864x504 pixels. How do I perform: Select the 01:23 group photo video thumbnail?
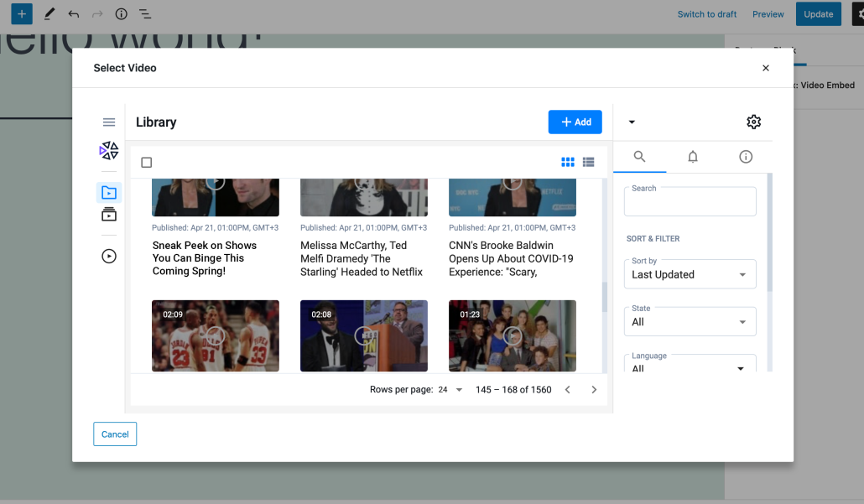pyautogui.click(x=513, y=335)
